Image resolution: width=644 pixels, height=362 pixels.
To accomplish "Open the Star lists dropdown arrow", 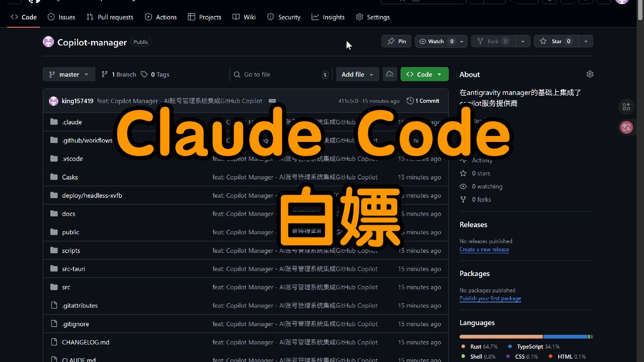I will tap(586, 41).
